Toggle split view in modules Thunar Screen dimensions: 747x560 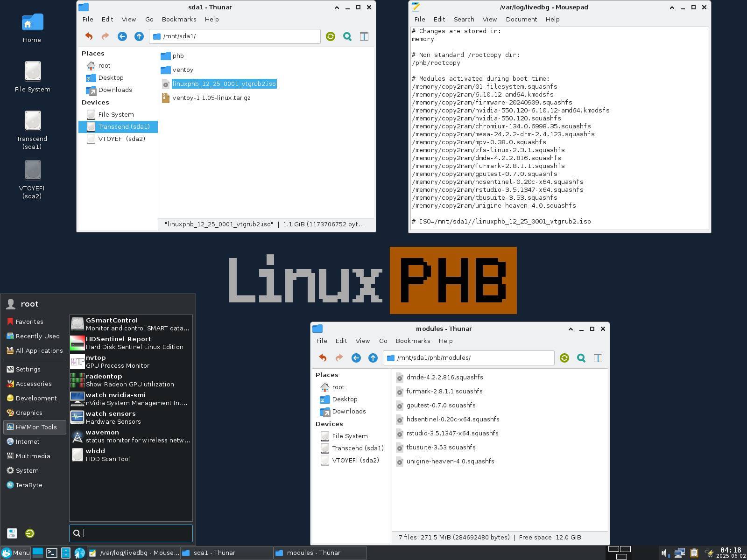598,358
